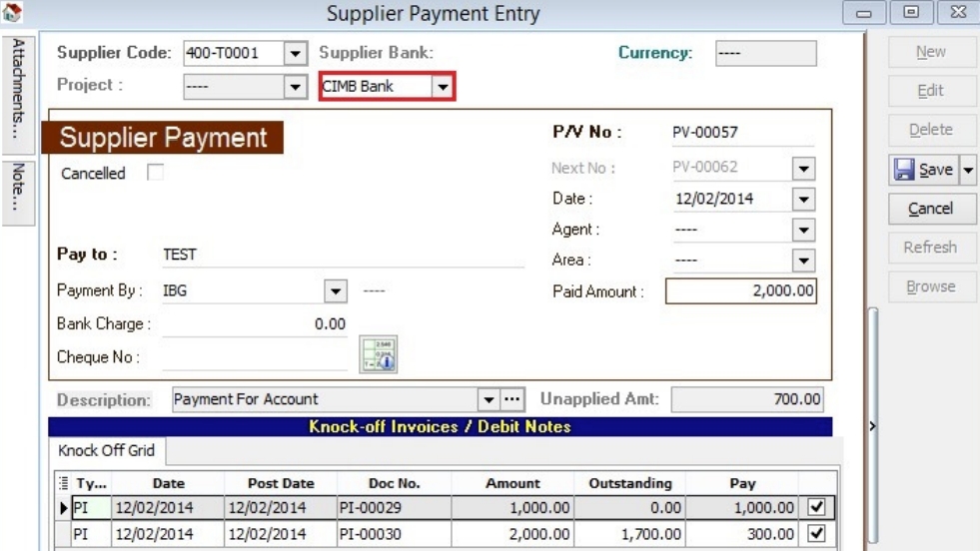Expand the CIMB Bank dropdown
This screenshot has width=980, height=551.
coord(442,87)
